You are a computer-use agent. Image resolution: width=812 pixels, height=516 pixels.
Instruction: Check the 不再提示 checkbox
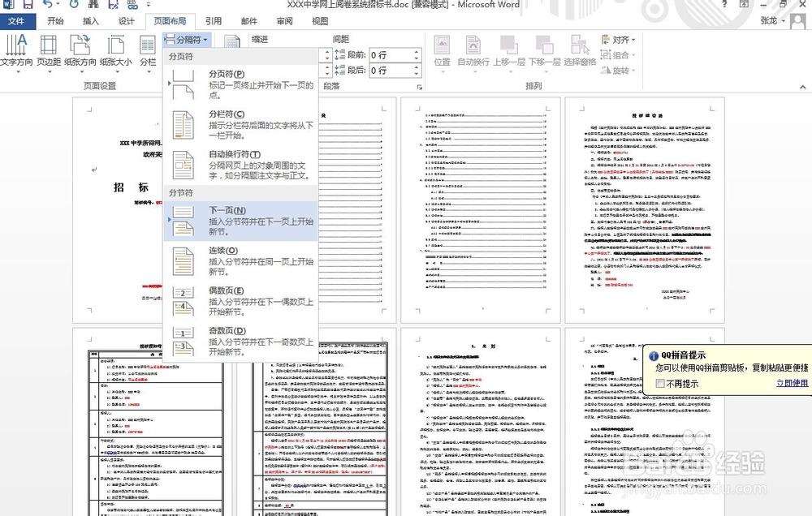662,382
